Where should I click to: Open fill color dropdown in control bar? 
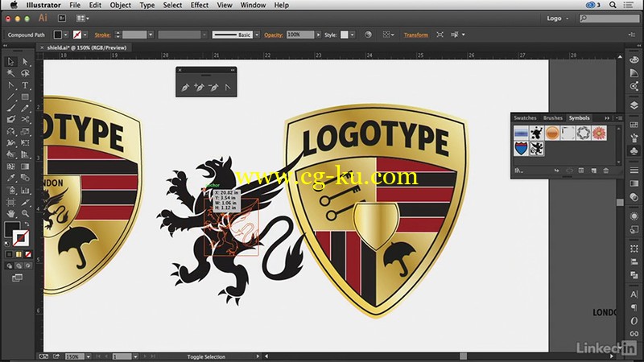pos(66,35)
